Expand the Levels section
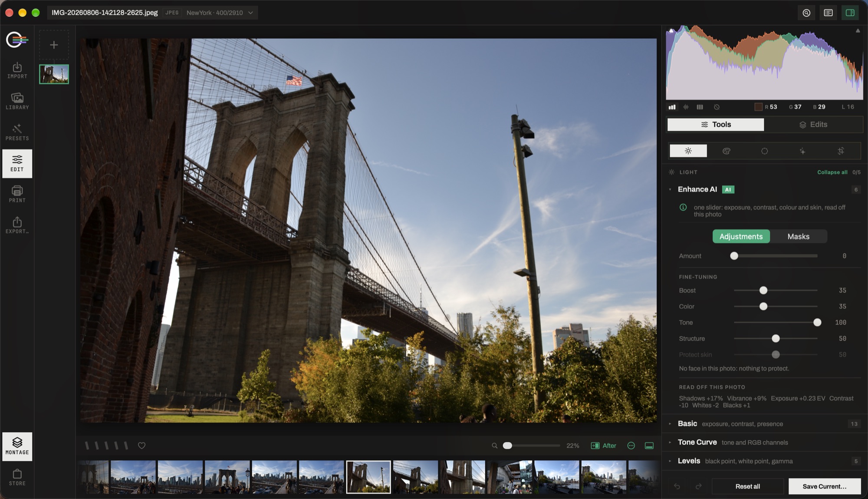This screenshot has width=868, height=499. tap(670, 461)
